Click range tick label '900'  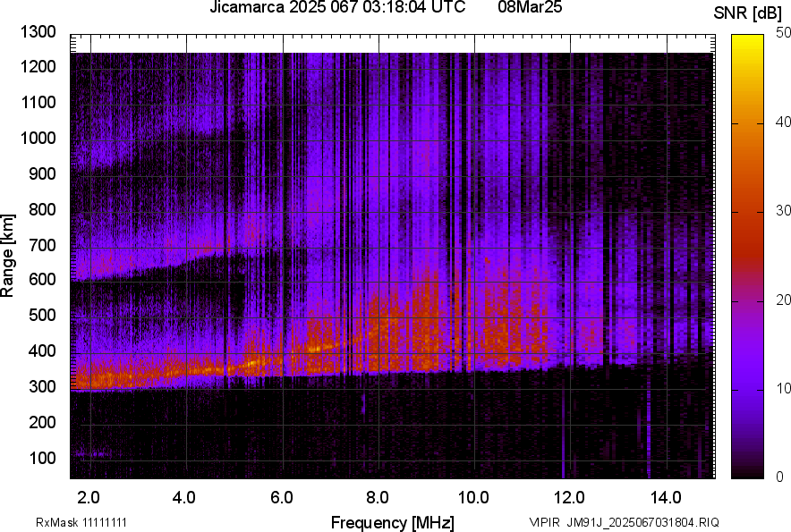42,173
